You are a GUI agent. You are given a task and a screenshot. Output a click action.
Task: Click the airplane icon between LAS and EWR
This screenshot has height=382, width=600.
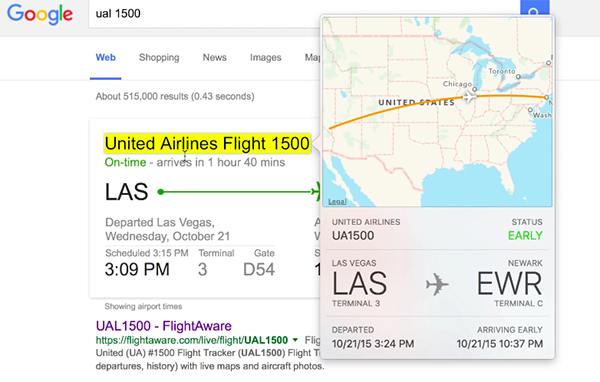point(437,284)
